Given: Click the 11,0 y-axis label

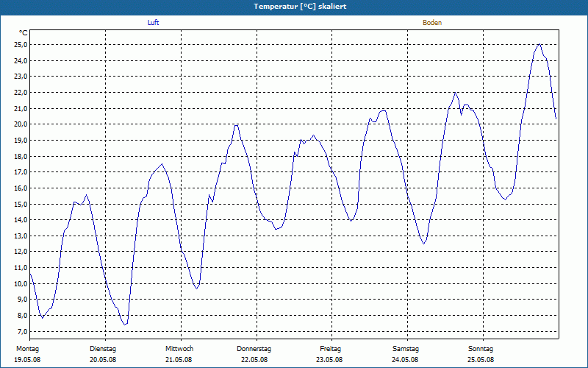Looking at the screenshot, I should pos(21,268).
